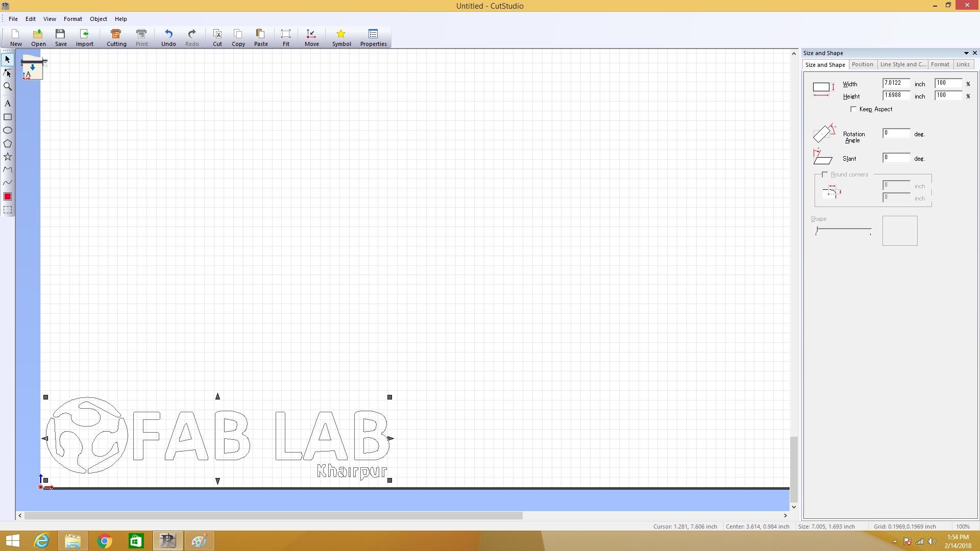The width and height of the screenshot is (980, 551).
Task: Open the Help menu
Action: click(121, 19)
